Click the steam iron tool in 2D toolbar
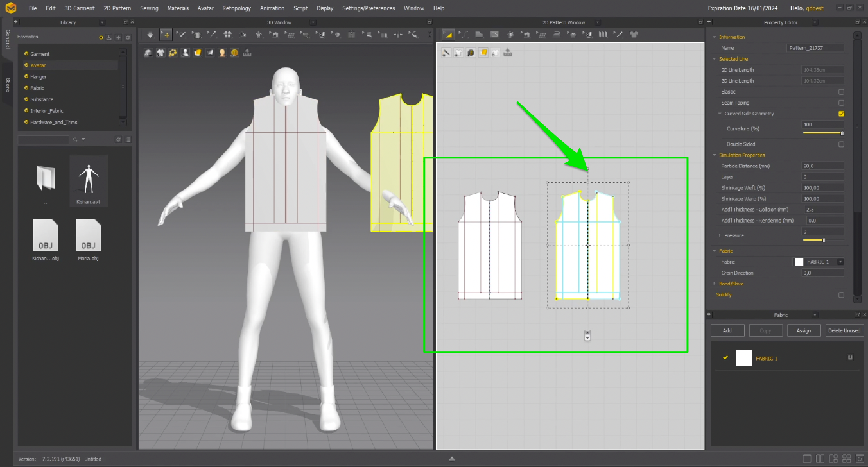 (557, 35)
